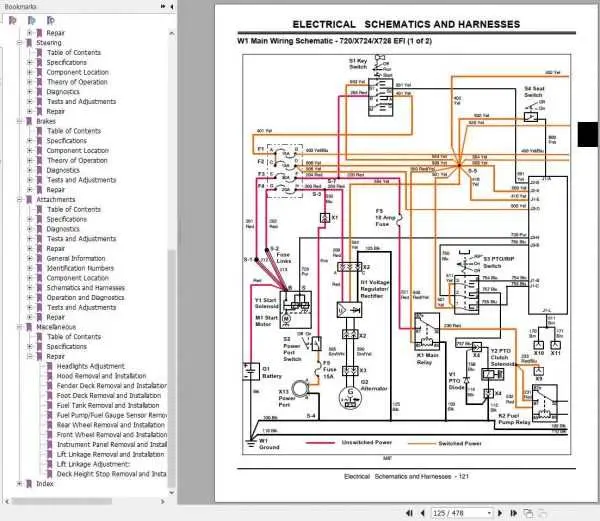The image size is (600, 521).
Task: Open the Foot Deck Removal and Installation bookmark
Action: (109, 396)
